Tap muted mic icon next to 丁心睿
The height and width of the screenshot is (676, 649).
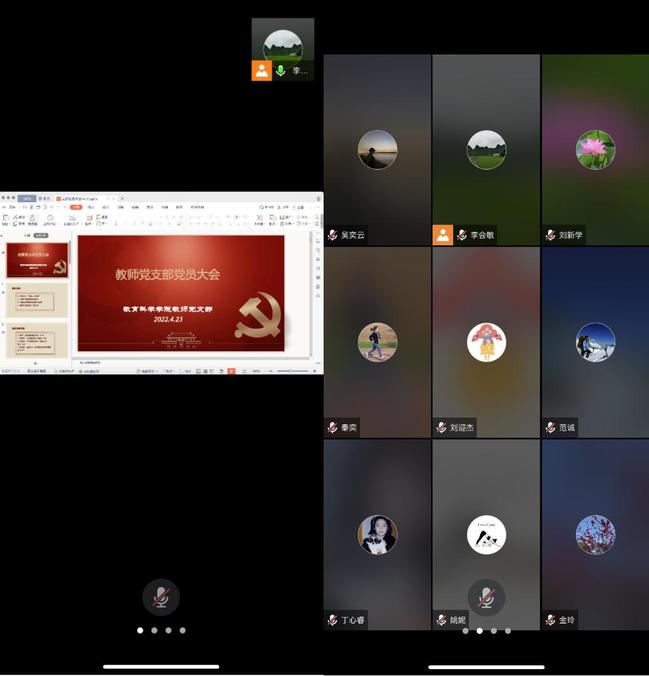pyautogui.click(x=332, y=620)
